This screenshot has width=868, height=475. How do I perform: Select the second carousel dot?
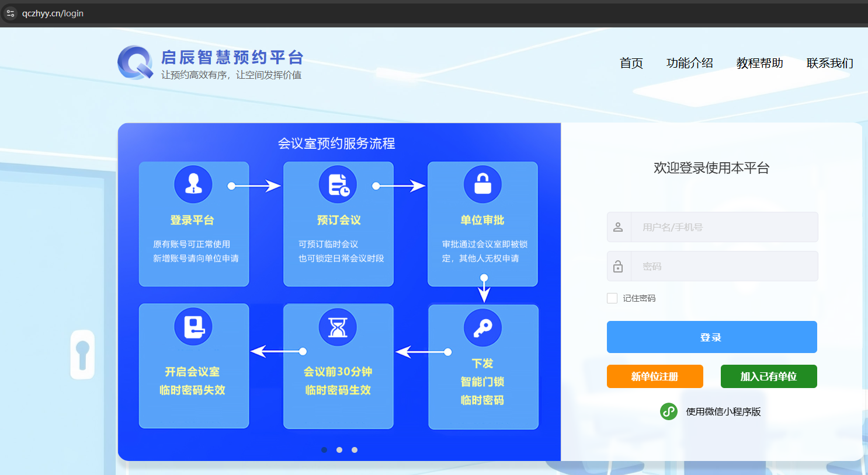click(x=339, y=450)
